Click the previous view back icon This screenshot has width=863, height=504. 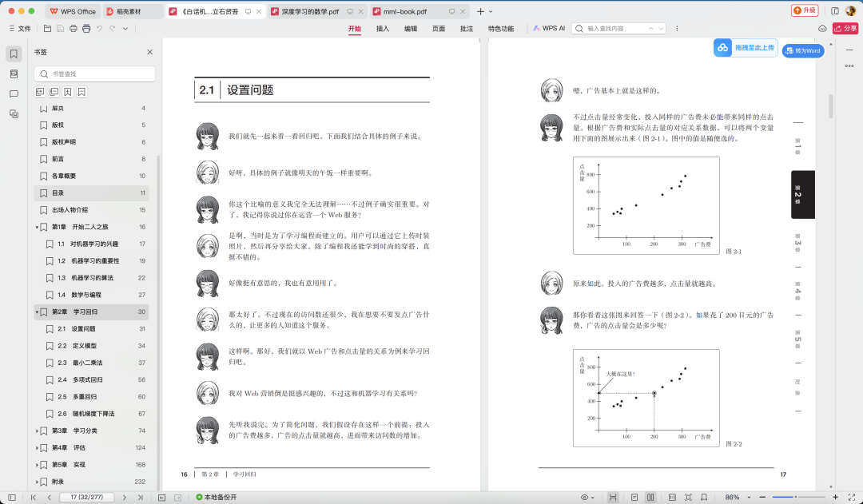click(161, 497)
